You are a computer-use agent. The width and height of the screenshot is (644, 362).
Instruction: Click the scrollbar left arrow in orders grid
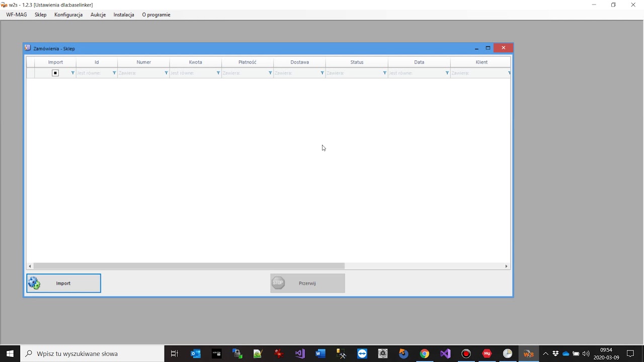[30, 266]
